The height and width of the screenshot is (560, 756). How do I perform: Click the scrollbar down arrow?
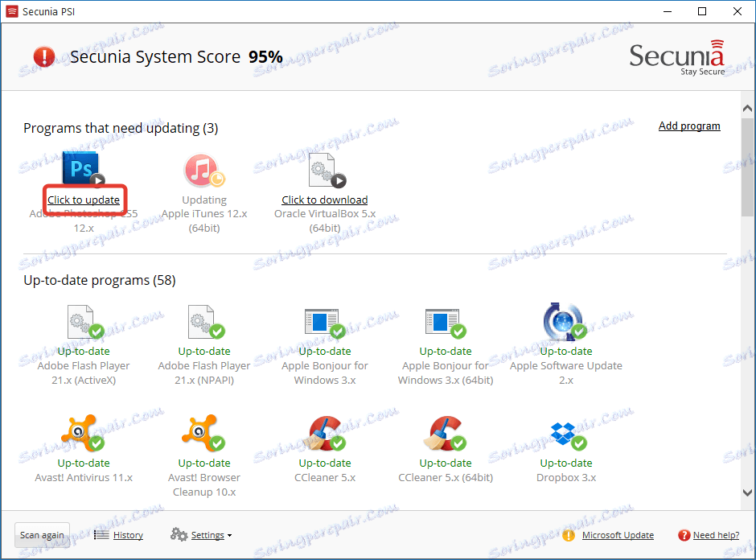tap(747, 493)
